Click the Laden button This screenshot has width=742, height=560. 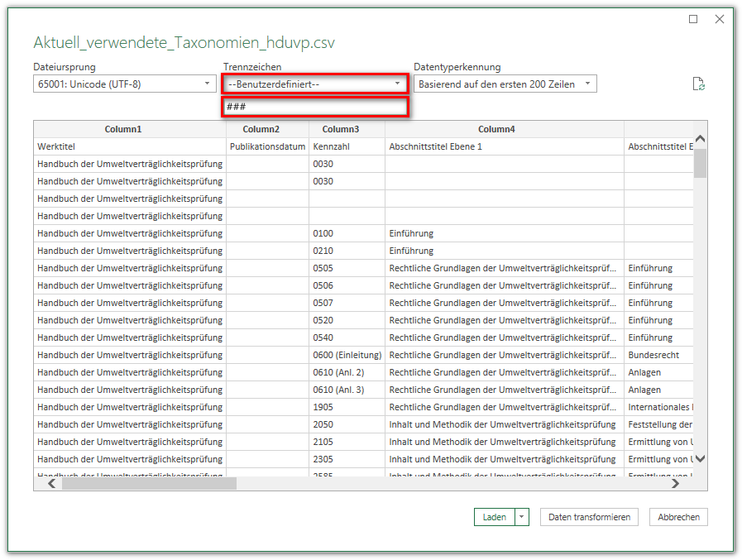tap(495, 517)
